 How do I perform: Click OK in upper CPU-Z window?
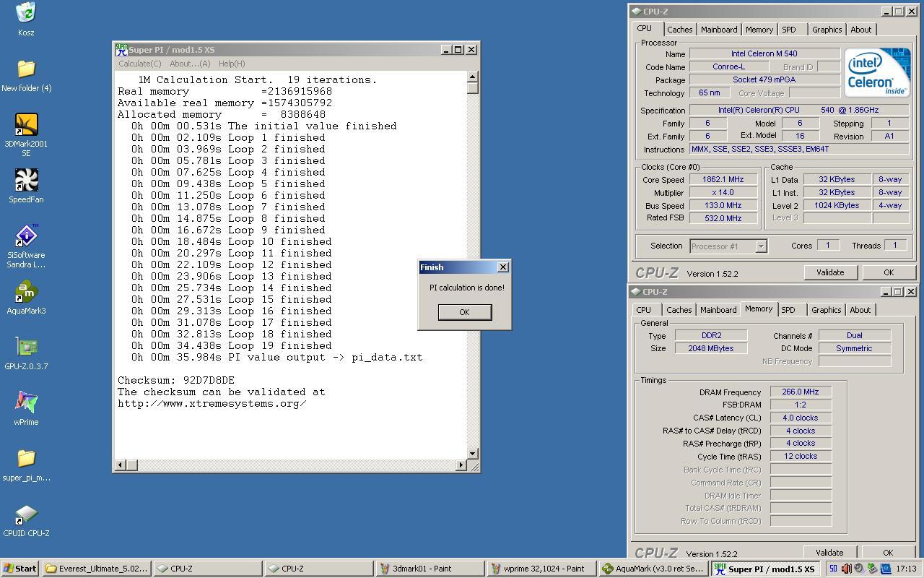click(888, 272)
